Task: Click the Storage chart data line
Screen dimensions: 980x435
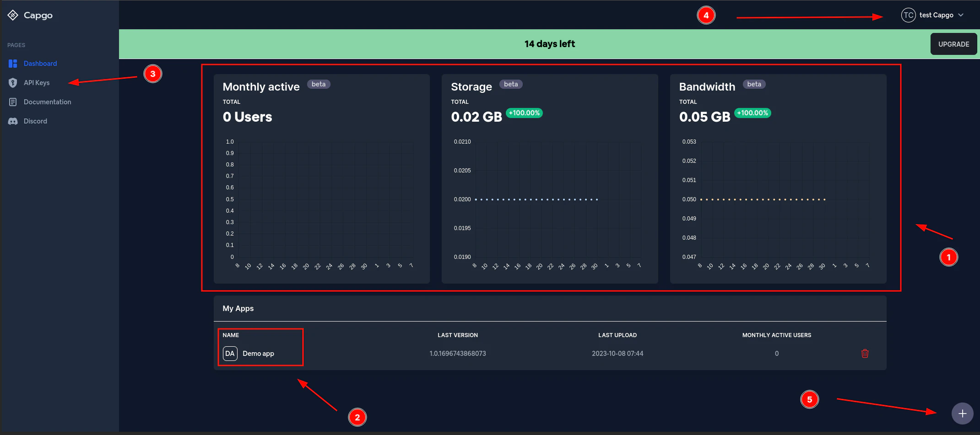Action: (x=536, y=199)
